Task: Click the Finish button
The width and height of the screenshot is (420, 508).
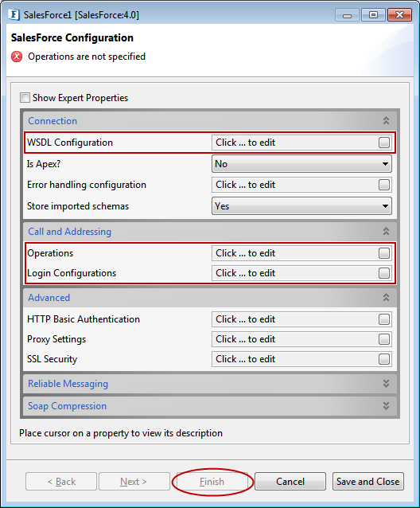Action: click(x=212, y=482)
